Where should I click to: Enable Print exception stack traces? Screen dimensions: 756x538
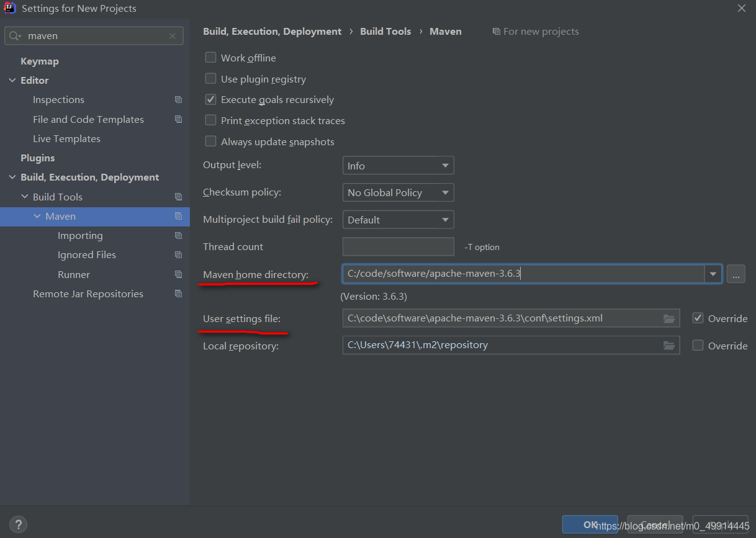(x=210, y=120)
